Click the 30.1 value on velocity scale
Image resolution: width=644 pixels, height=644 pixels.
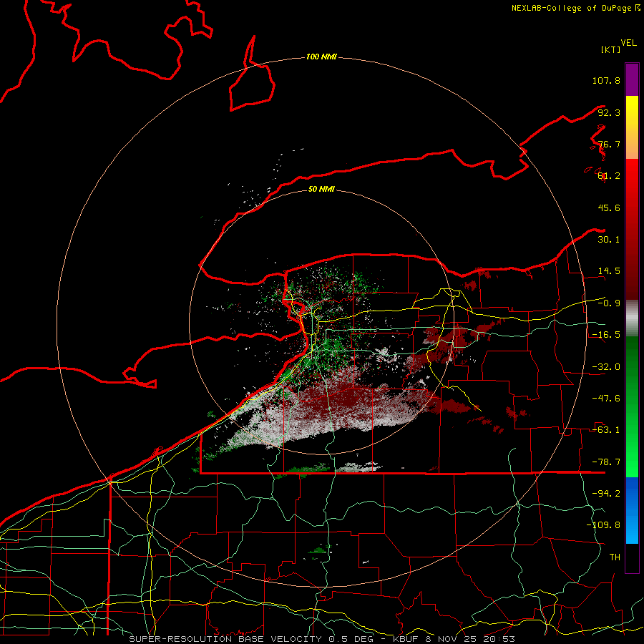click(609, 240)
